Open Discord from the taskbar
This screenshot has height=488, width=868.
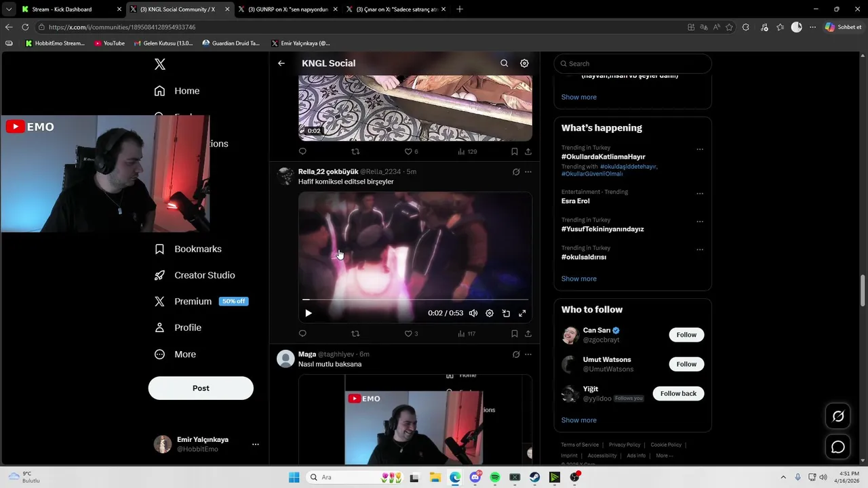point(475,477)
